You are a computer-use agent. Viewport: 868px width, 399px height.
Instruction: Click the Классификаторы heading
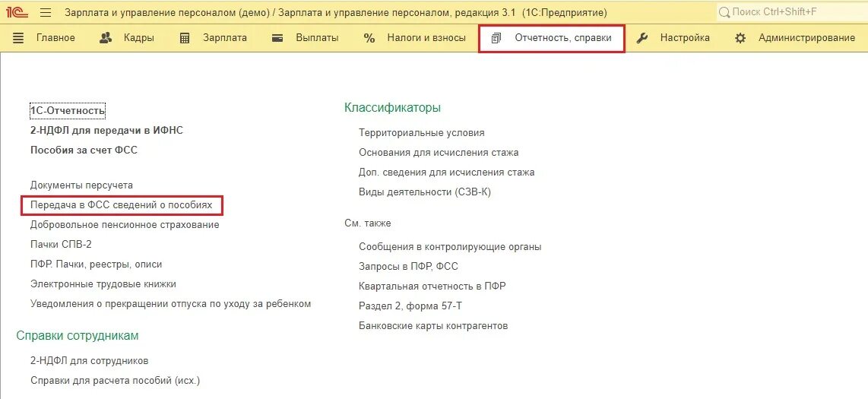coord(392,107)
